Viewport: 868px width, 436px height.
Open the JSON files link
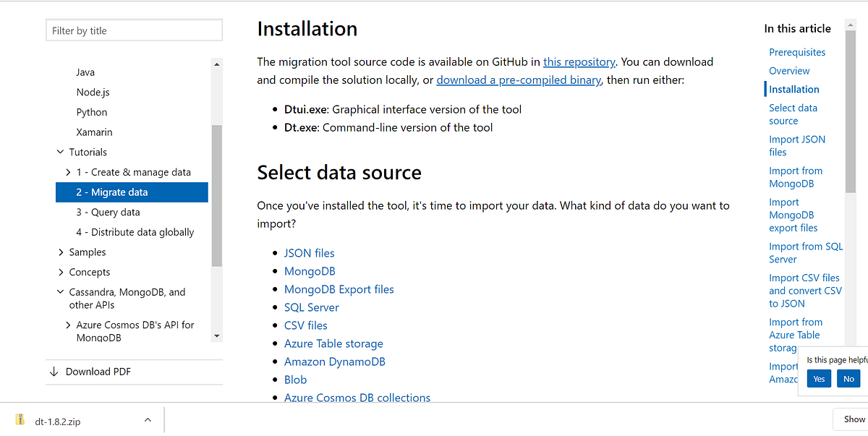click(x=310, y=253)
